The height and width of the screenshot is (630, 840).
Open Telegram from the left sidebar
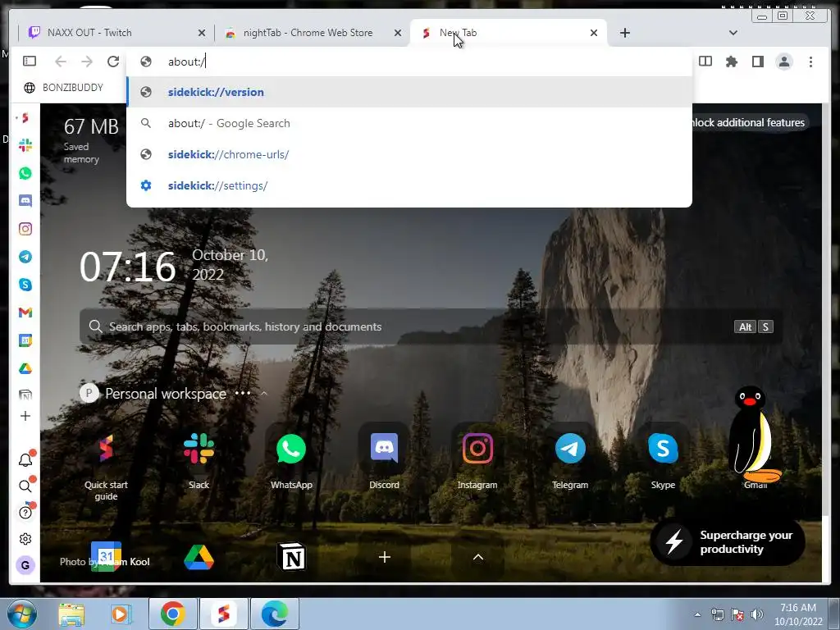point(25,257)
